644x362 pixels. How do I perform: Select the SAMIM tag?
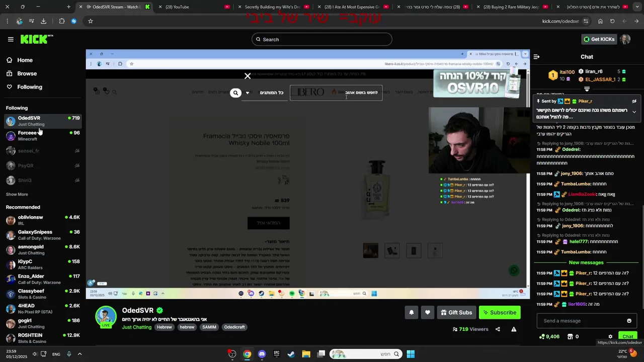pyautogui.click(x=209, y=327)
